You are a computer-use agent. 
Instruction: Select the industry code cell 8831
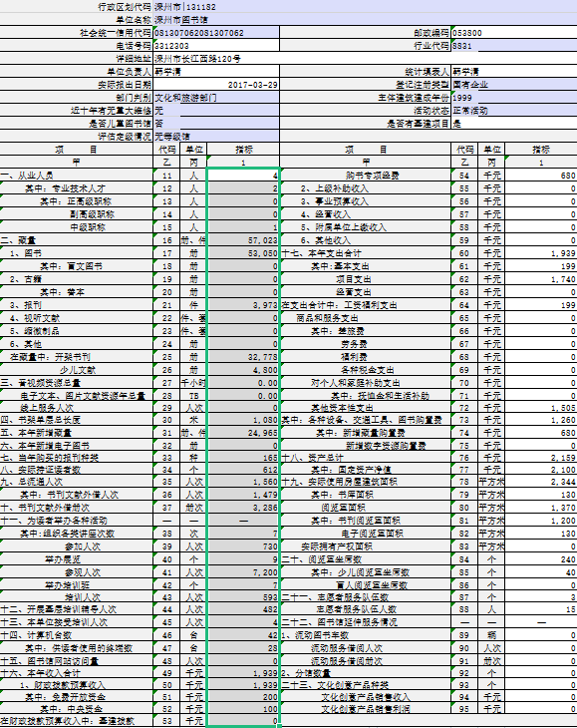coord(514,46)
